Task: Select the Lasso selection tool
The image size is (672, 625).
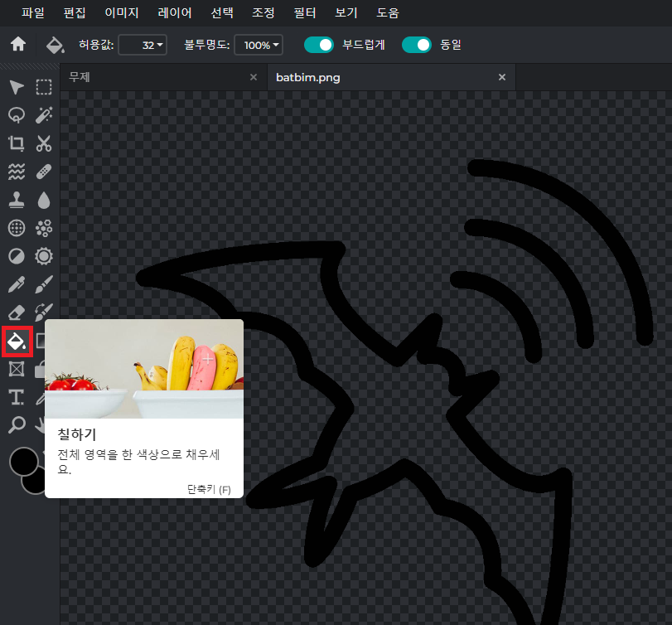Action: [x=17, y=115]
